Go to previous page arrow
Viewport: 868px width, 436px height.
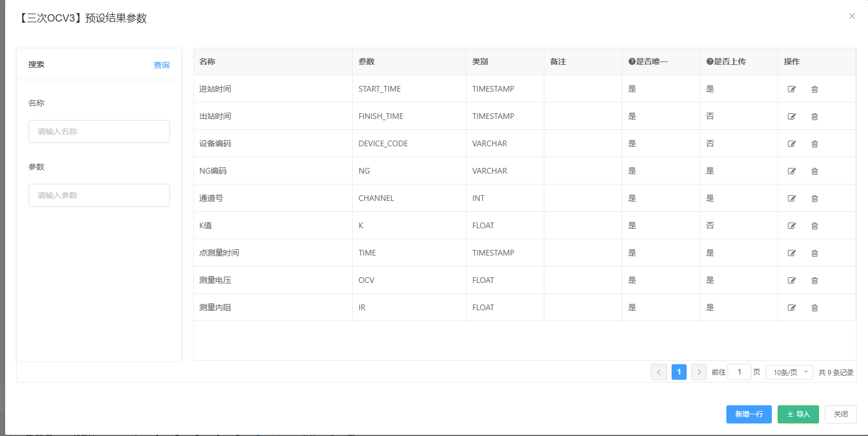point(659,372)
